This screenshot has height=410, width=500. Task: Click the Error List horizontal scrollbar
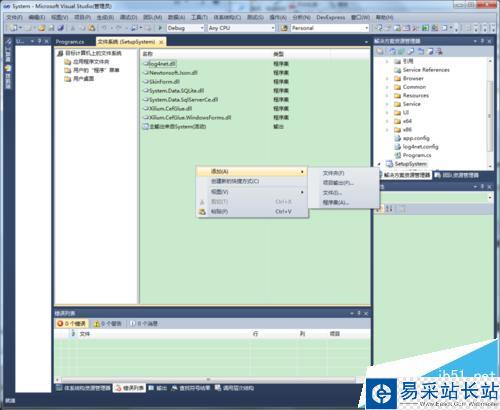(208, 380)
